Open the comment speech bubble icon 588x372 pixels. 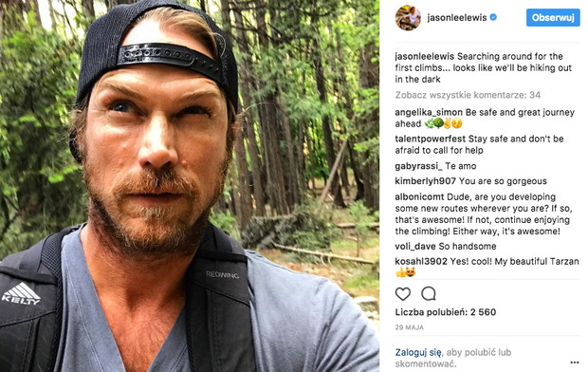(429, 294)
